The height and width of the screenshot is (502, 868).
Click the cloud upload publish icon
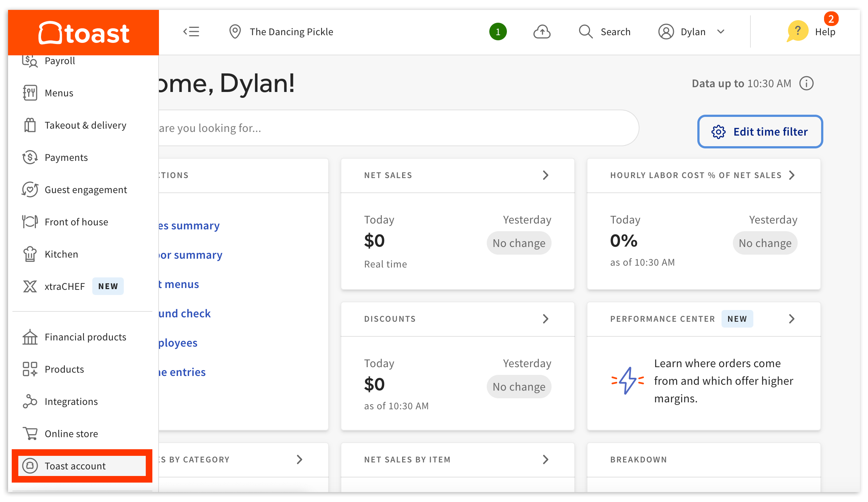coord(542,32)
